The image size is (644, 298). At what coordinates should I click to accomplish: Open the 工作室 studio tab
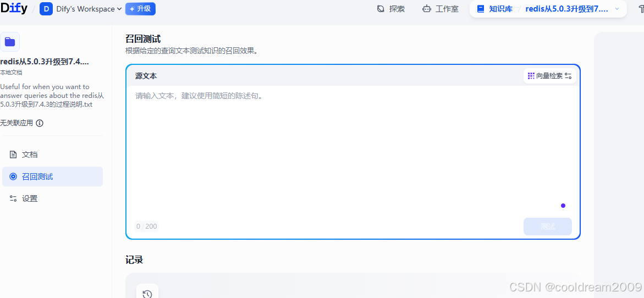tap(441, 9)
